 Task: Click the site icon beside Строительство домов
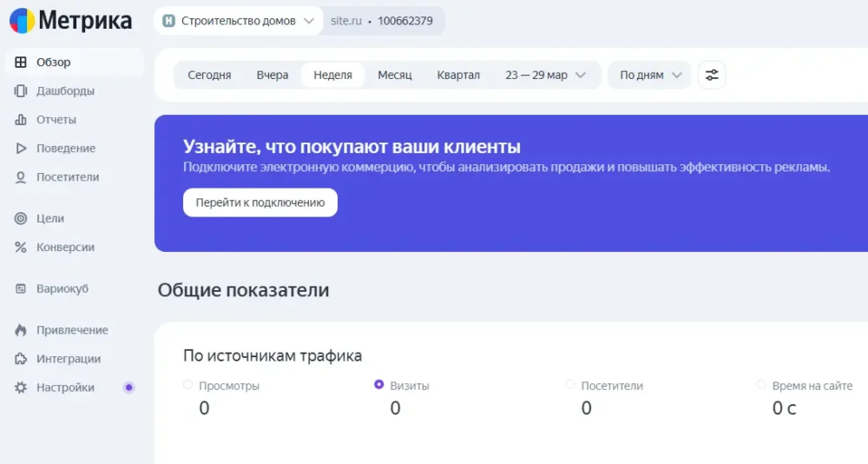pyautogui.click(x=169, y=21)
